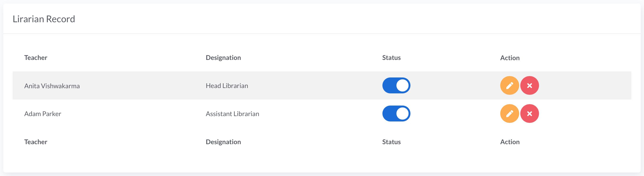The image size is (644, 176).
Task: Select the Anita Vishwakarma teacher name
Action: (52, 86)
